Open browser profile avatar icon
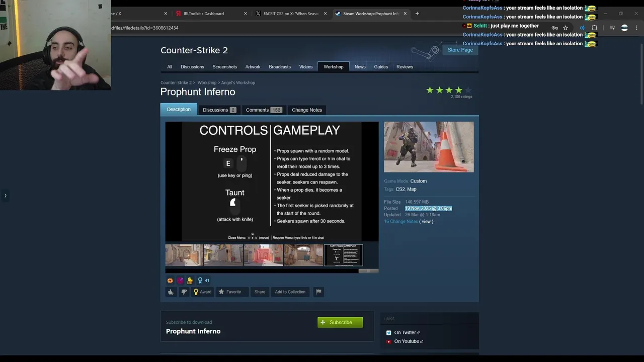The width and height of the screenshot is (644, 362). (x=624, y=28)
